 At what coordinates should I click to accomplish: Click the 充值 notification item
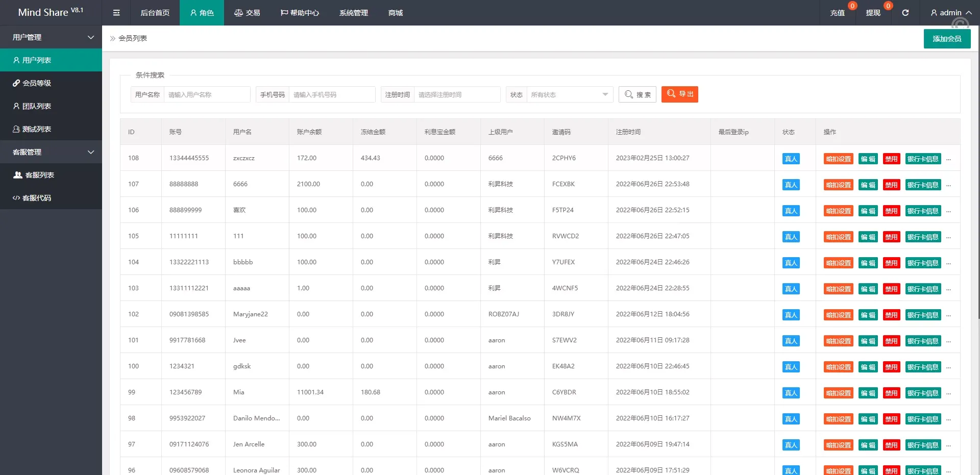click(x=837, y=13)
